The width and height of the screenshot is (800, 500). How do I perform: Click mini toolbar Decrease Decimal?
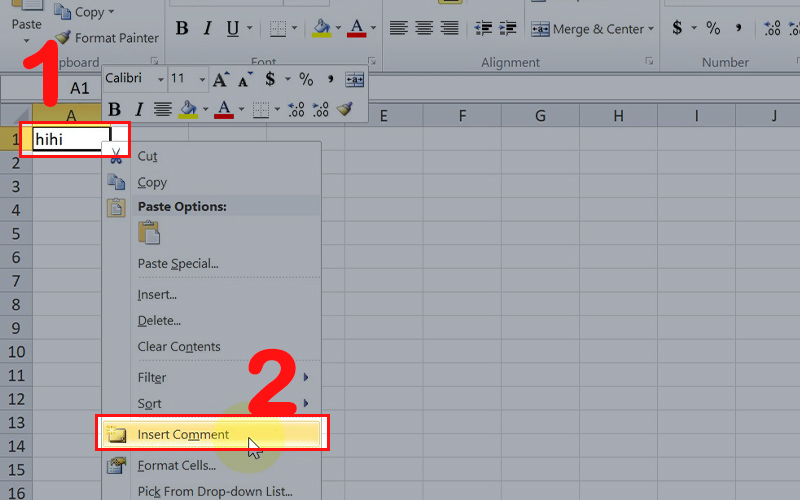pyautogui.click(x=320, y=109)
